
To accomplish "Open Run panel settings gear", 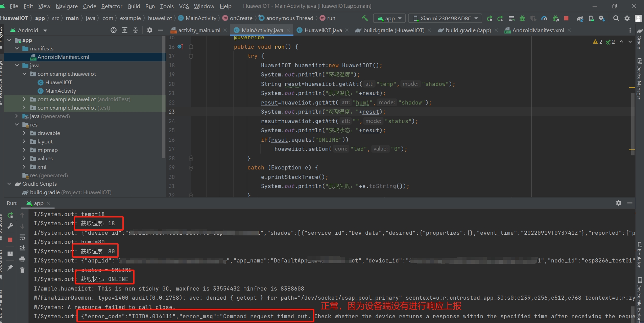I will [x=619, y=203].
